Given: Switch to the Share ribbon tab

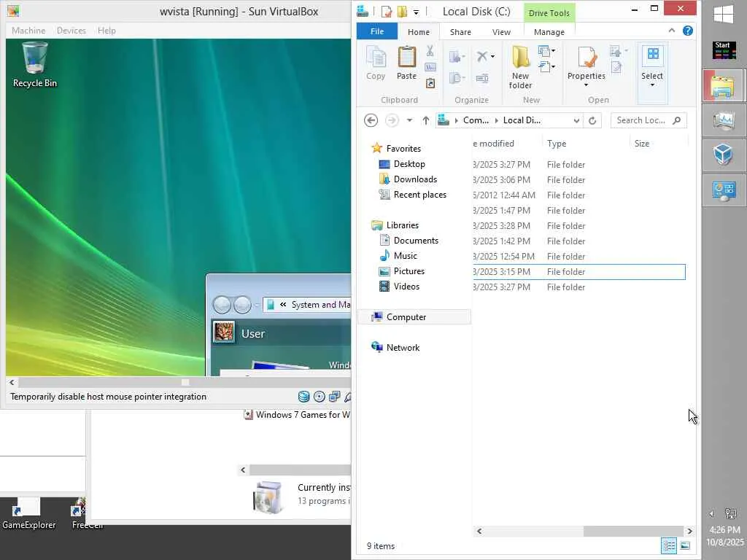Looking at the screenshot, I should pos(460,32).
